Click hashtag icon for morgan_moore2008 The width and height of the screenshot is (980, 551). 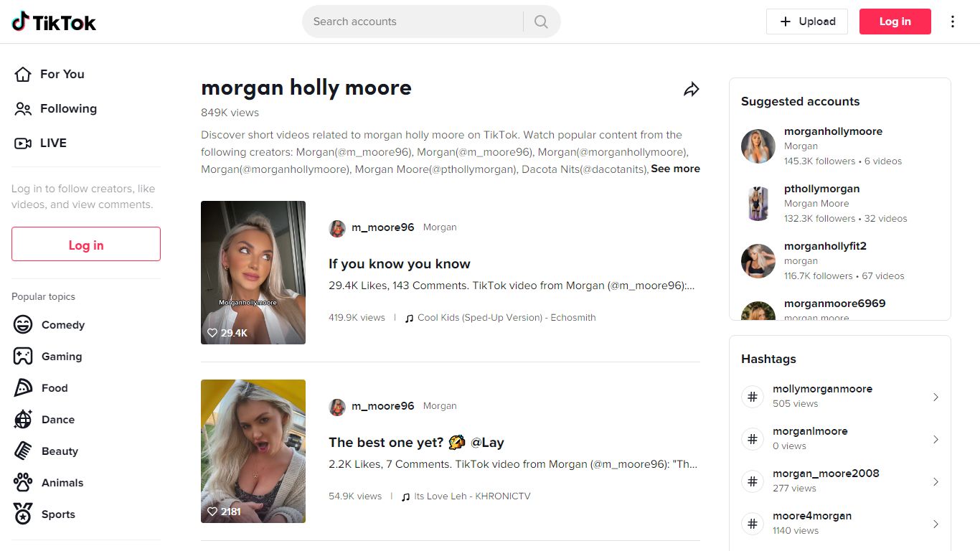pos(753,481)
